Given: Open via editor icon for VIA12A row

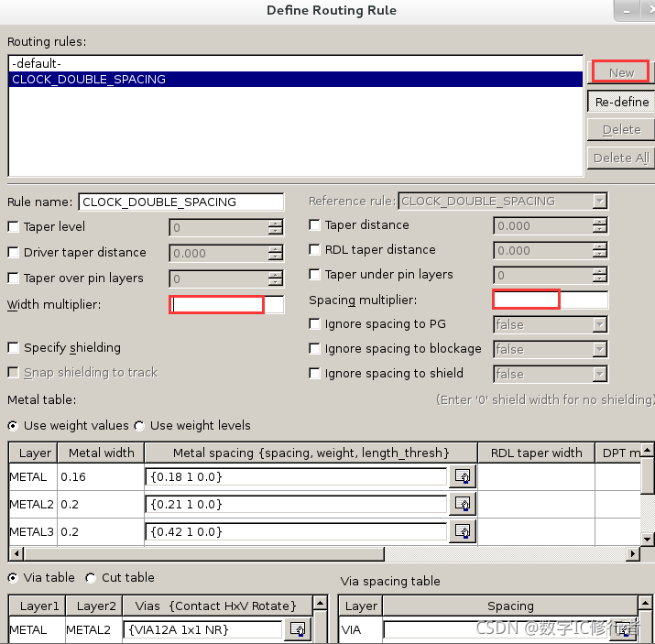Looking at the screenshot, I should (x=298, y=629).
